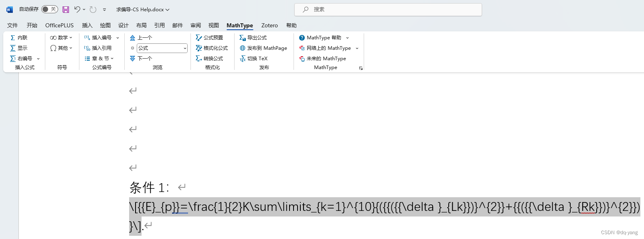Redo the last action
This screenshot has height=239, width=644.
click(x=93, y=9)
